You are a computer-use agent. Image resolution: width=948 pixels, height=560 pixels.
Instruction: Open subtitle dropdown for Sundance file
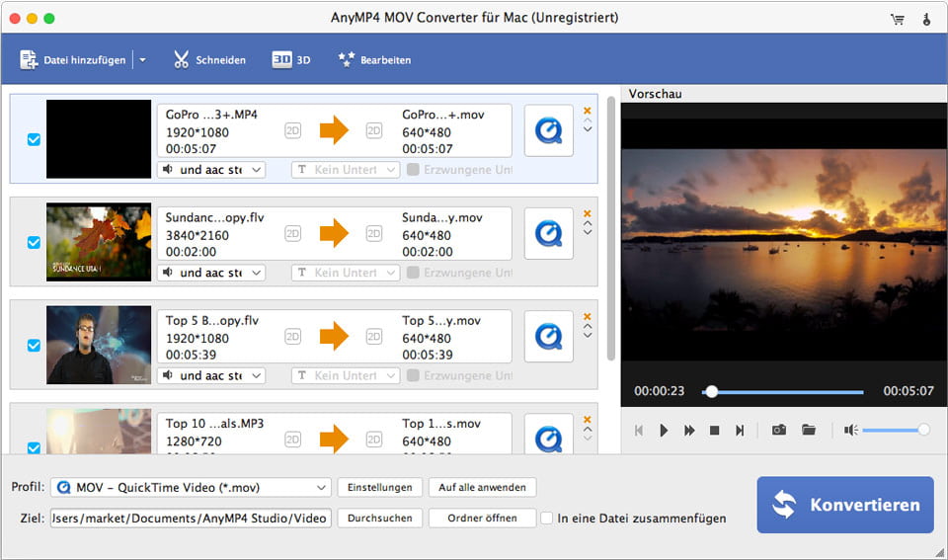click(346, 273)
